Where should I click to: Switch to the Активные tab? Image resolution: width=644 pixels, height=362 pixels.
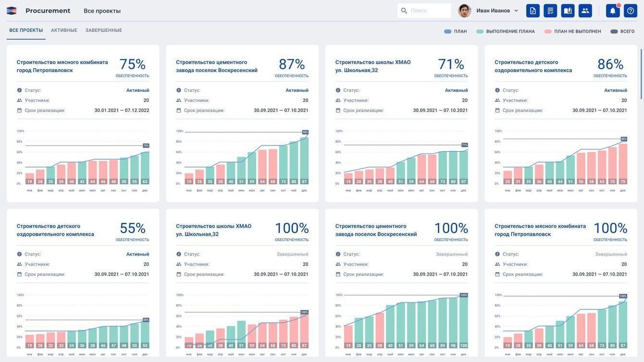click(x=64, y=30)
